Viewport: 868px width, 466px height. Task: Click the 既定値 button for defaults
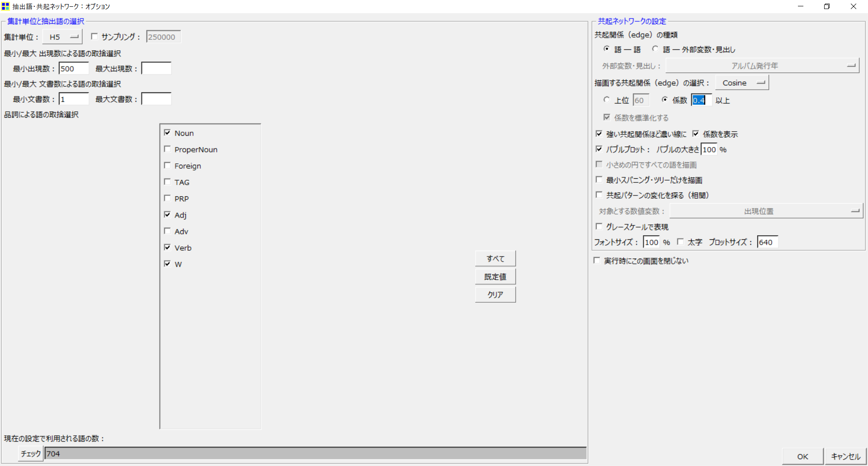(495, 276)
